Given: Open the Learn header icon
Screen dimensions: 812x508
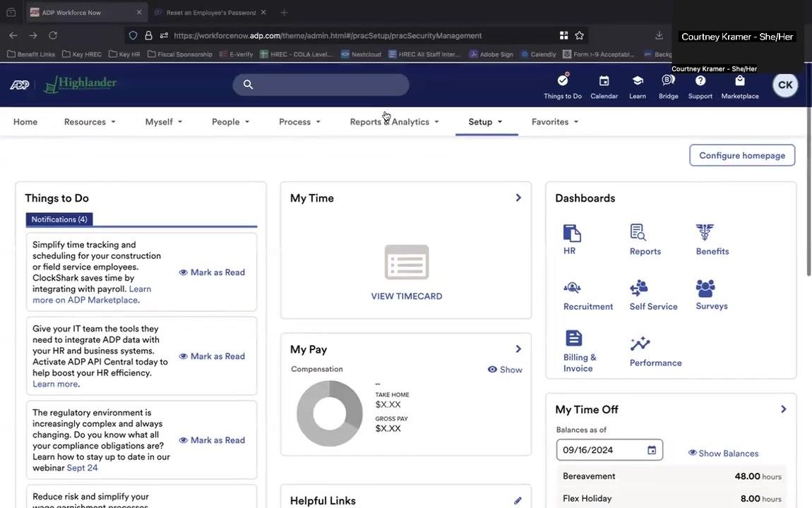Looking at the screenshot, I should 638,86.
